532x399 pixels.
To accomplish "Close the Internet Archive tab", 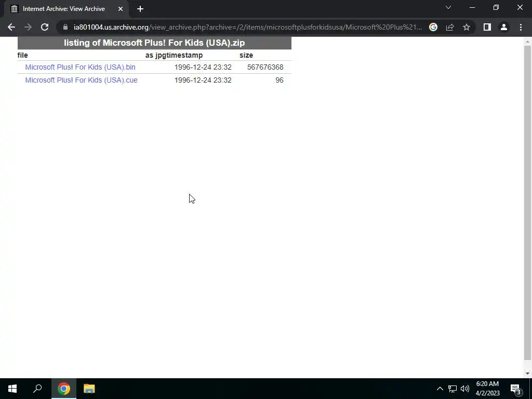I will (x=121, y=9).
